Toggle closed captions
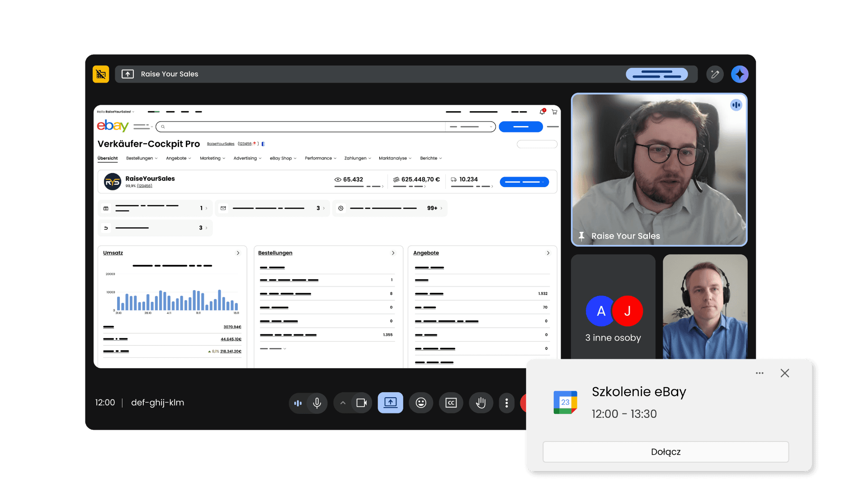 451,403
